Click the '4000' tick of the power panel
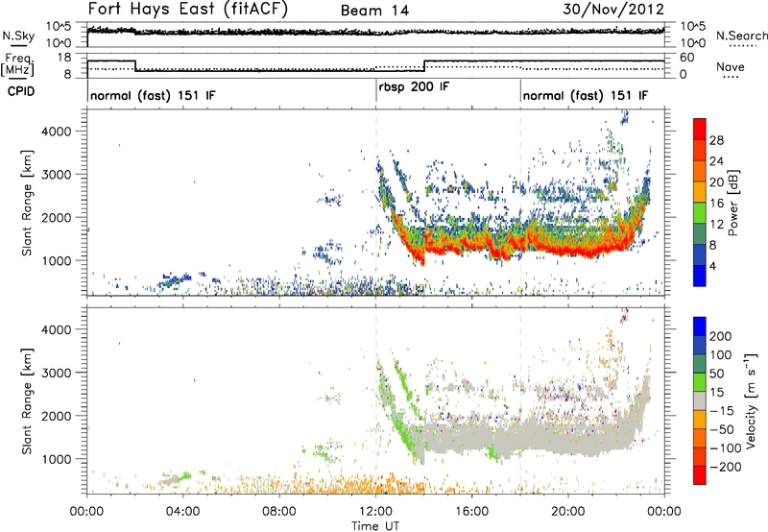Image resolution: width=768 pixels, height=532 pixels. pos(56,132)
